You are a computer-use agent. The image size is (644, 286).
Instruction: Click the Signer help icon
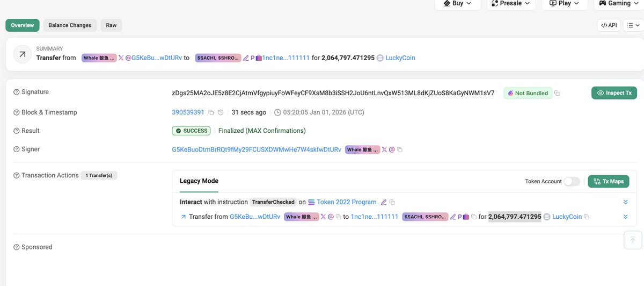pos(16,149)
